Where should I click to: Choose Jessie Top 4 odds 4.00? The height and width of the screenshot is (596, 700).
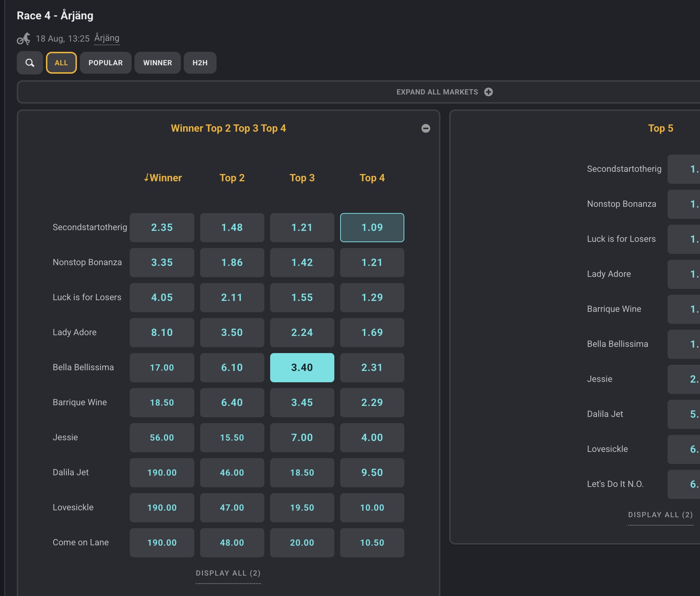(x=372, y=438)
